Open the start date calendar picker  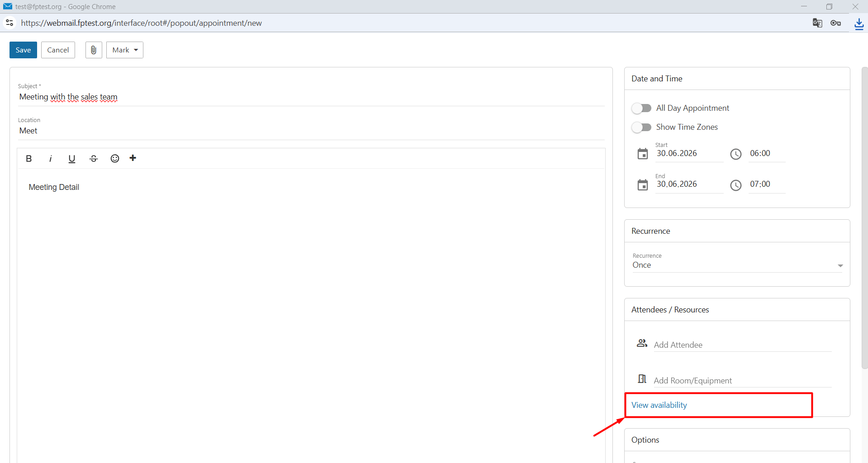[642, 154]
